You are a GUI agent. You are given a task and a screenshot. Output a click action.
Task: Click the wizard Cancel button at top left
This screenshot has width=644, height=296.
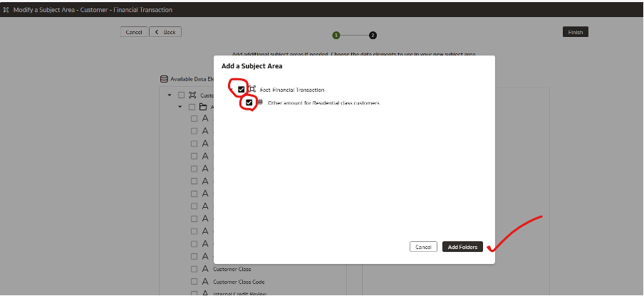pos(134,32)
